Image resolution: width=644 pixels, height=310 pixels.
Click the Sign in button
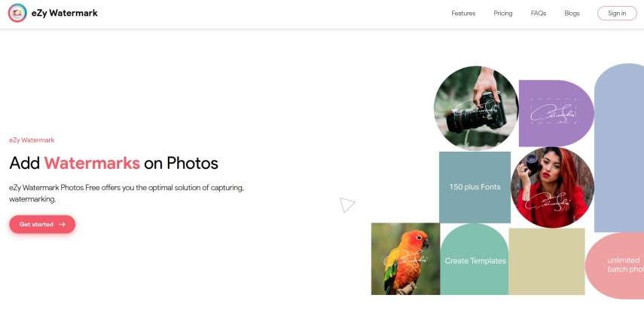[617, 13]
